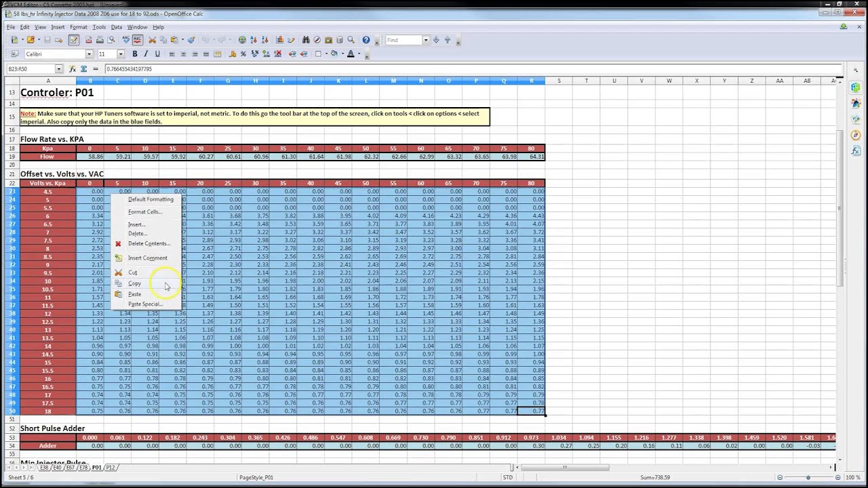Click the Format Paintbrush icon
The image size is (868, 488).
[x=191, y=40]
